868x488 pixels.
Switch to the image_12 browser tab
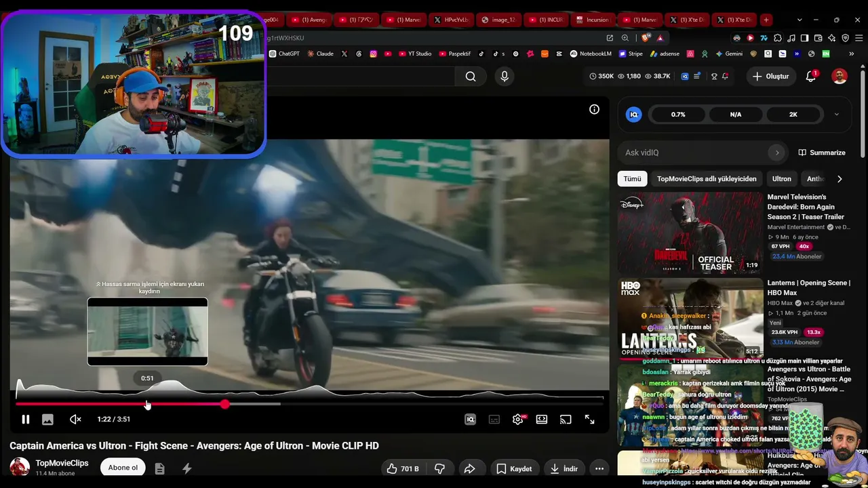pyautogui.click(x=498, y=20)
